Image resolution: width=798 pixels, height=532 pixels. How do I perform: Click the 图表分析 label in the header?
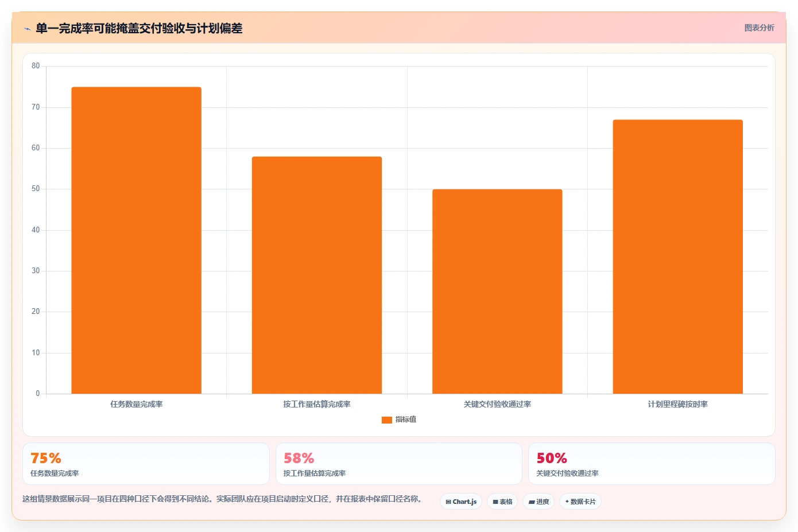[759, 28]
